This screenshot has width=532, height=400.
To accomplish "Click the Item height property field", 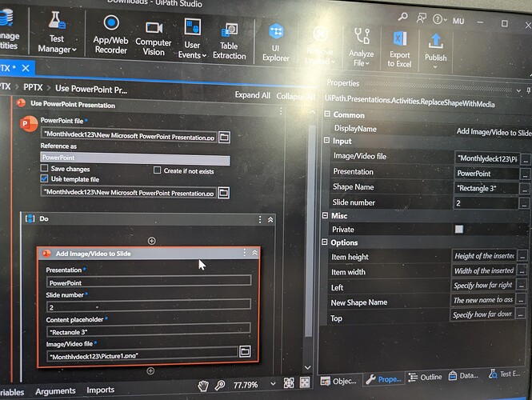I will point(484,256).
